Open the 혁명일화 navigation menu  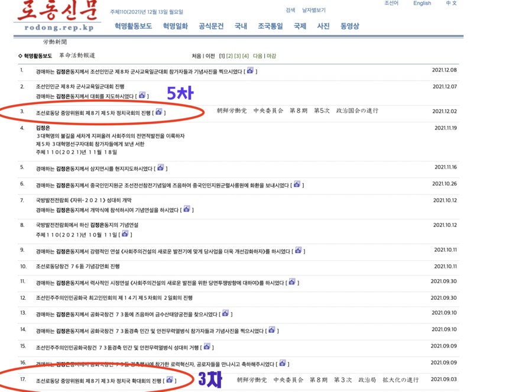point(175,26)
